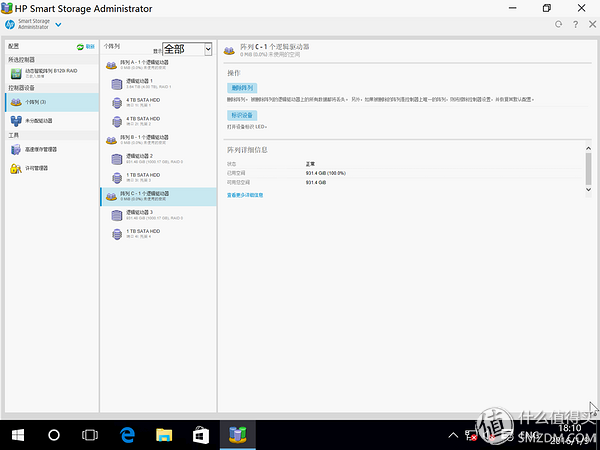Click the 正常 status value
The image size is (600, 450).
pyautogui.click(x=310, y=164)
